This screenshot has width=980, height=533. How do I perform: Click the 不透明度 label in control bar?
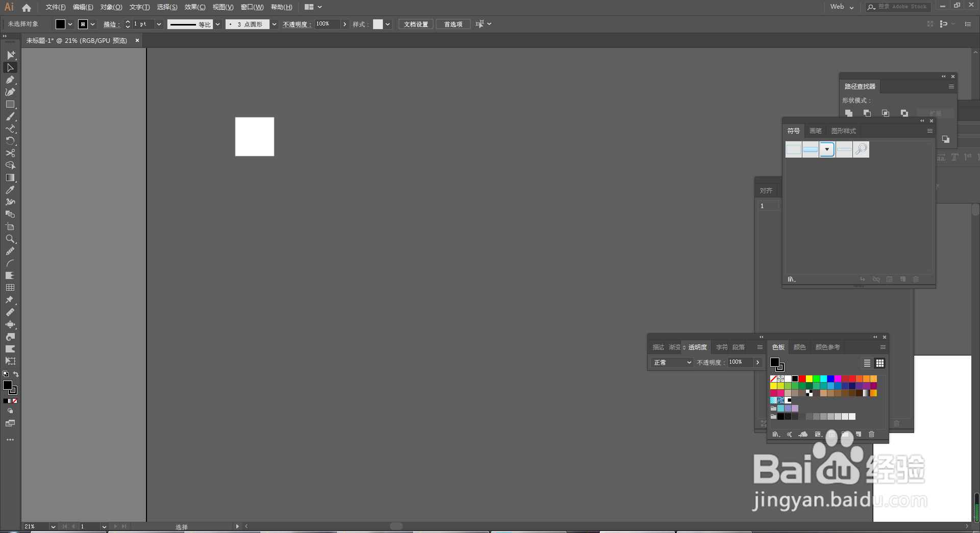[x=297, y=24]
